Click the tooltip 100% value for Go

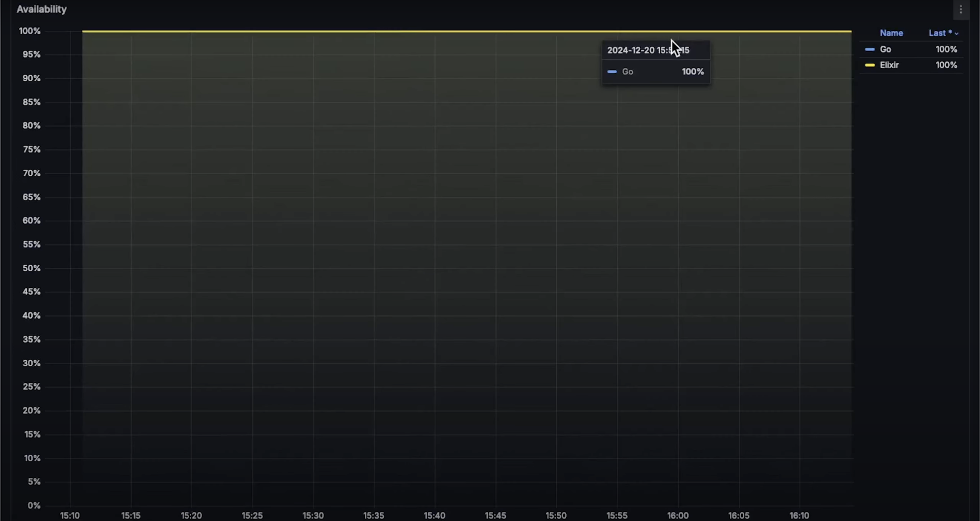(x=692, y=72)
